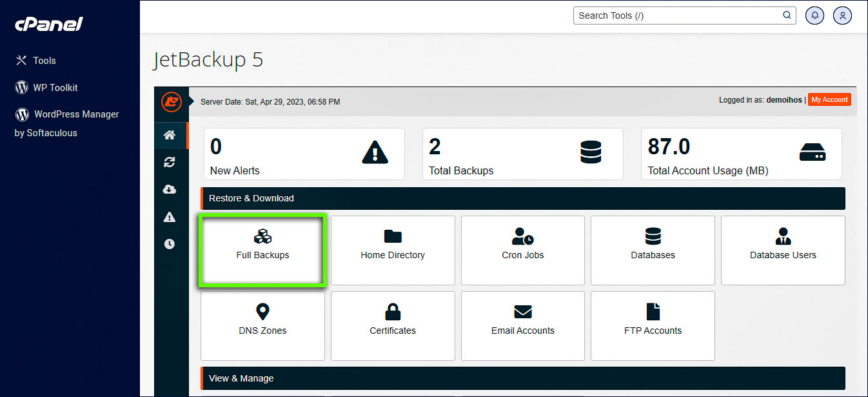Viewport: 868px width, 397px height.
Task: Click the clock queue sidebar icon
Action: tap(170, 244)
